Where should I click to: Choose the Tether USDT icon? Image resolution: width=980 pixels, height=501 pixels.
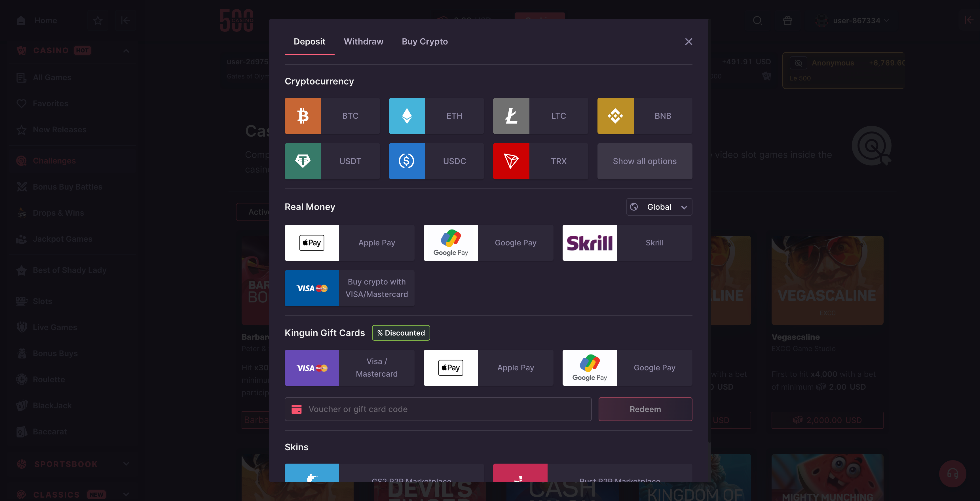303,161
